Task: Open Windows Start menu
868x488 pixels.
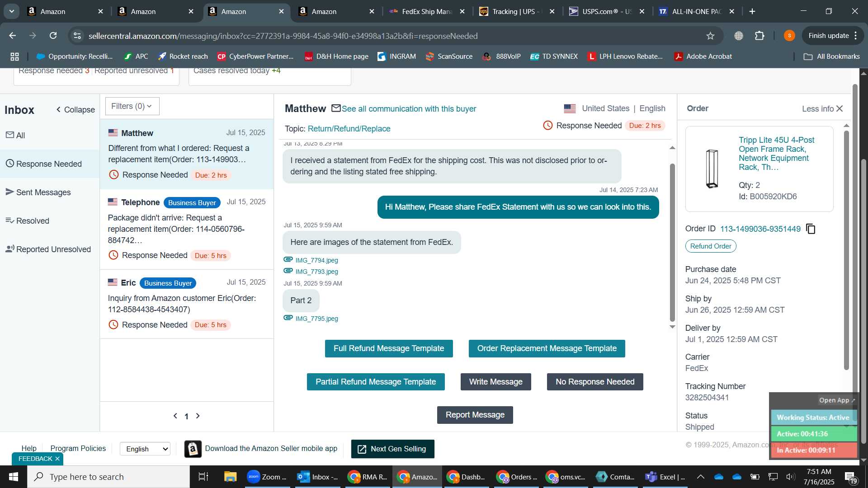Action: click(13, 477)
